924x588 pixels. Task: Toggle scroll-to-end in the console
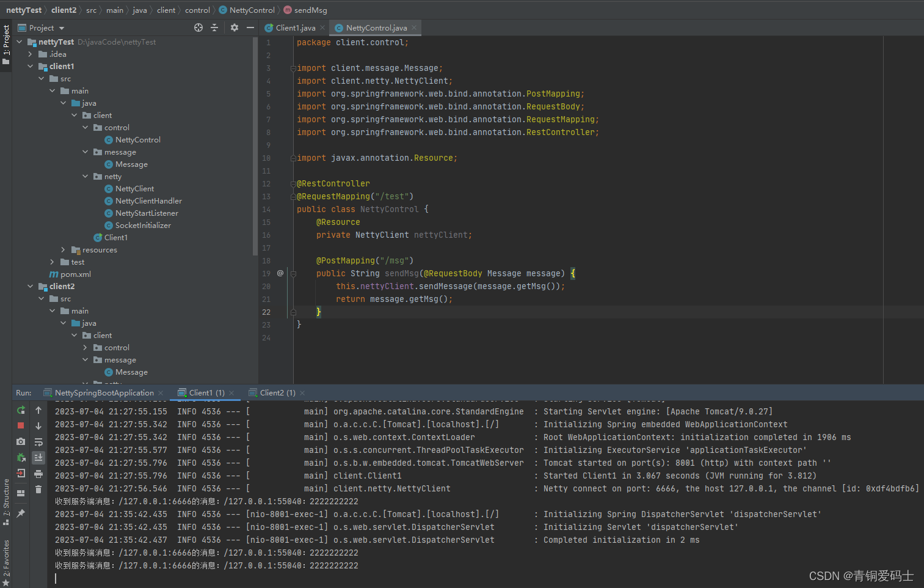(x=38, y=457)
